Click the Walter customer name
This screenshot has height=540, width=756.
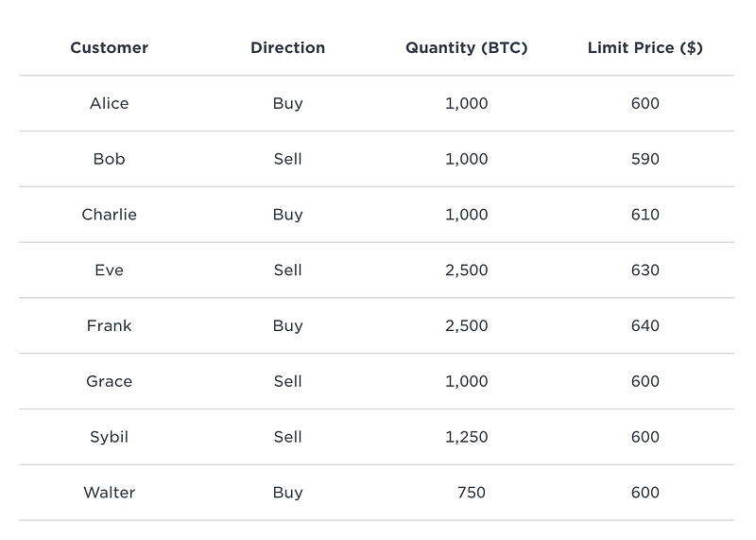[109, 493]
